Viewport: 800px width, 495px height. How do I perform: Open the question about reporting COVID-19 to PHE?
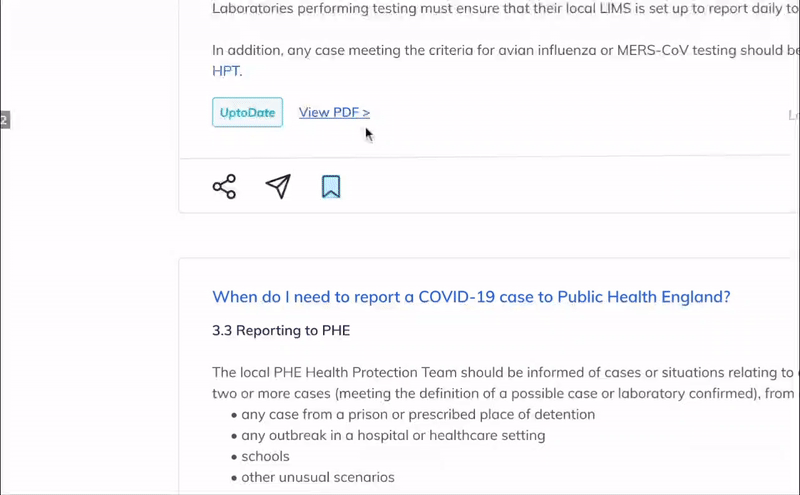click(471, 297)
